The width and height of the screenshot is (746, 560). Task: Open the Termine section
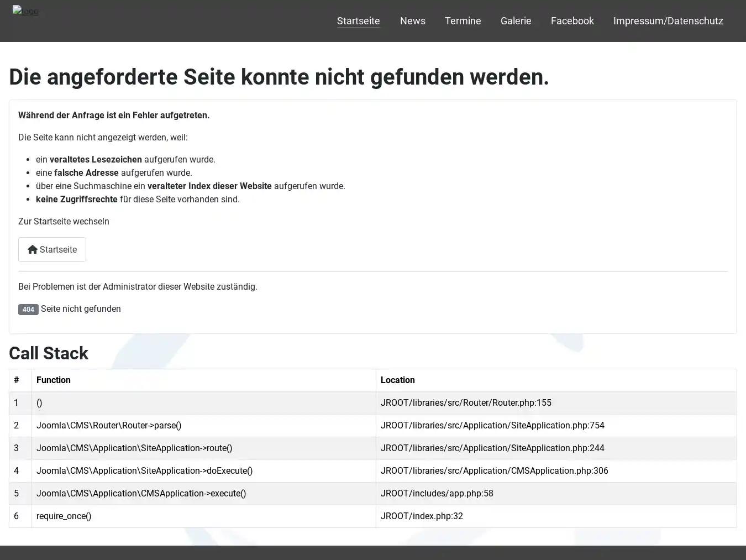click(x=463, y=21)
